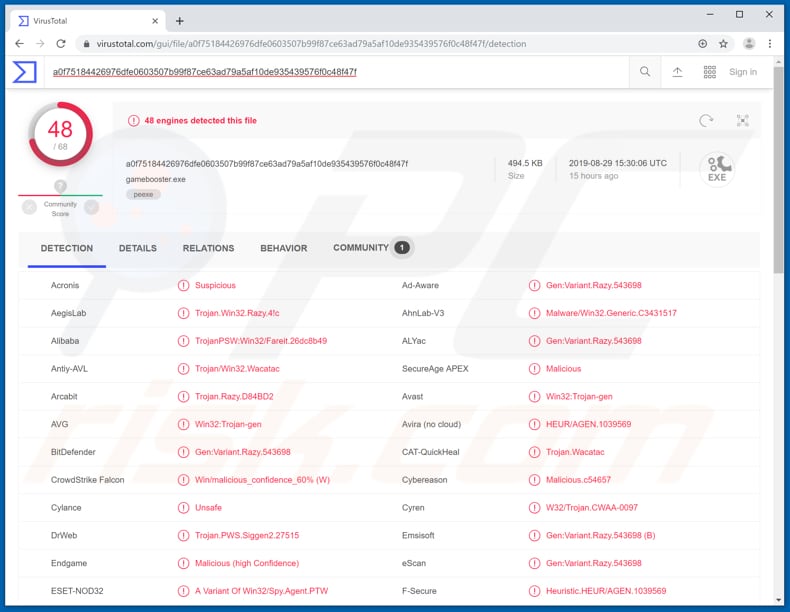Click AegisLab Trojan.Win32.Razy.4!c result
The height and width of the screenshot is (612, 790).
[237, 313]
